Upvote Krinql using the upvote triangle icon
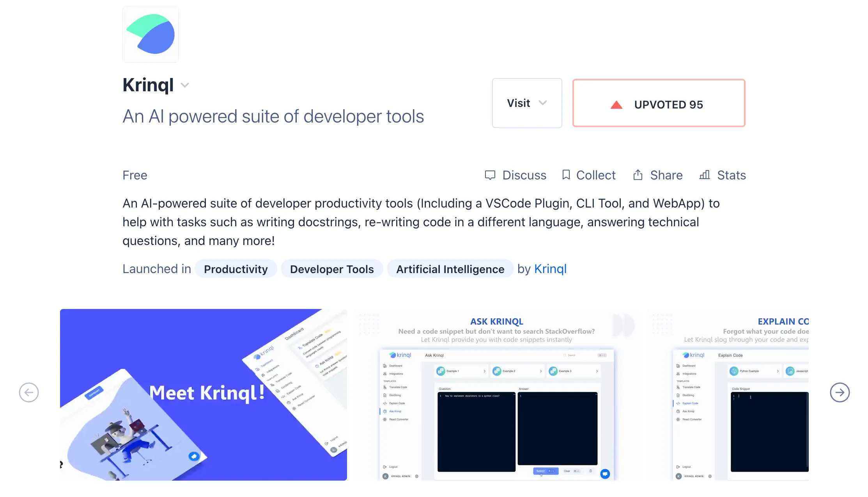 tap(616, 104)
